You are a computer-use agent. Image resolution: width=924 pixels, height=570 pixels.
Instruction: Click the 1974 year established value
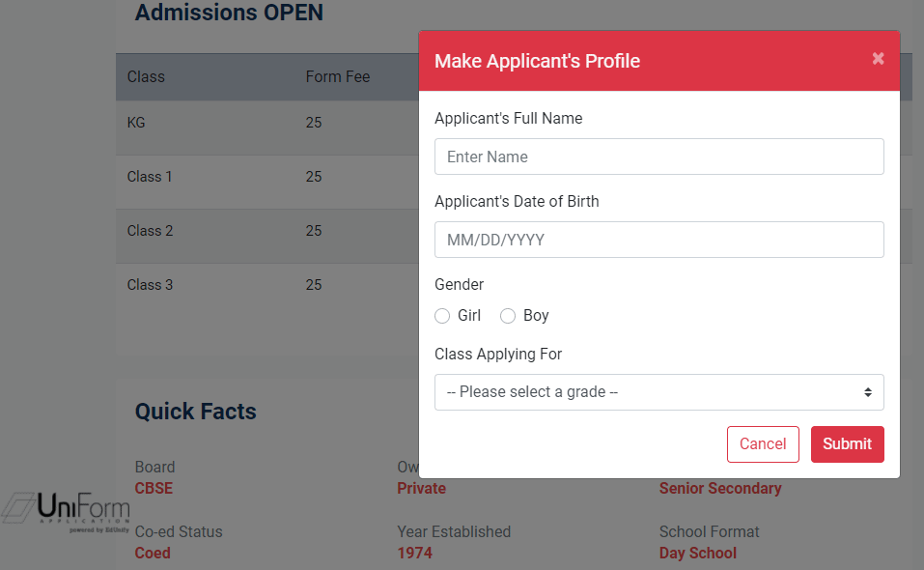tap(415, 553)
